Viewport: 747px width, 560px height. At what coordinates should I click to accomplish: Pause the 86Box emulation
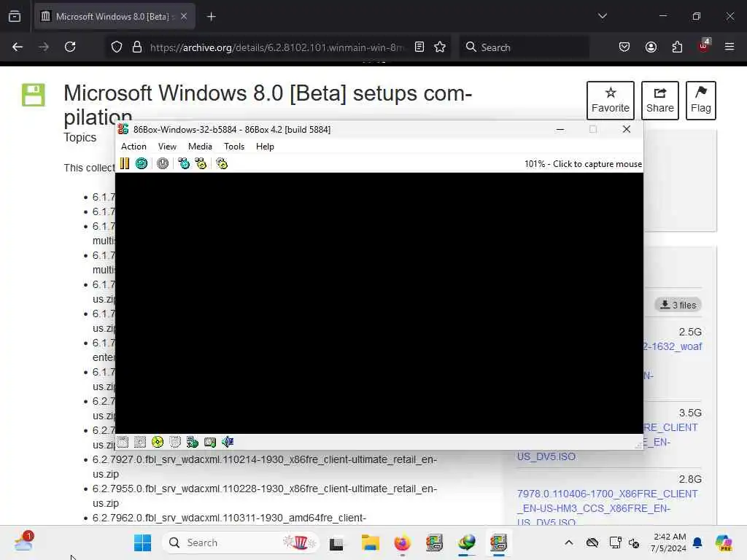tap(125, 163)
